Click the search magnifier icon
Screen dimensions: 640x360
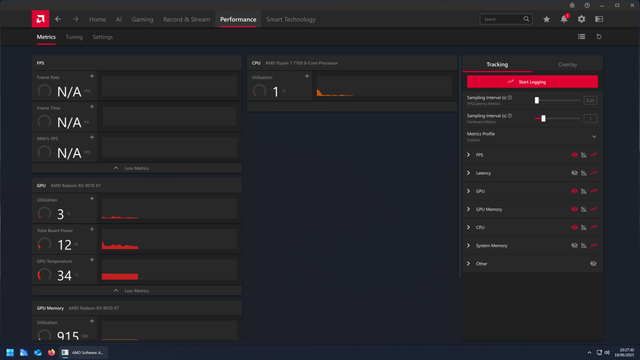coord(527,19)
